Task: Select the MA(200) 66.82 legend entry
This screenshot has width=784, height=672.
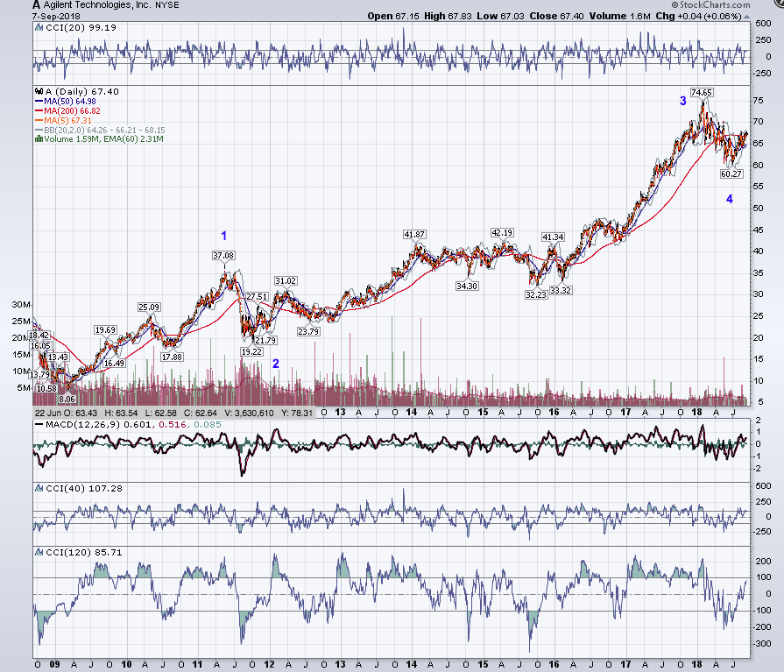Action: point(72,111)
